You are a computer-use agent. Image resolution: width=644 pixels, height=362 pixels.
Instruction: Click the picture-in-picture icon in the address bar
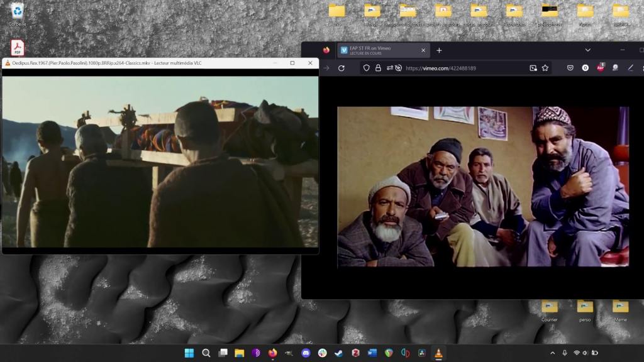coord(532,67)
